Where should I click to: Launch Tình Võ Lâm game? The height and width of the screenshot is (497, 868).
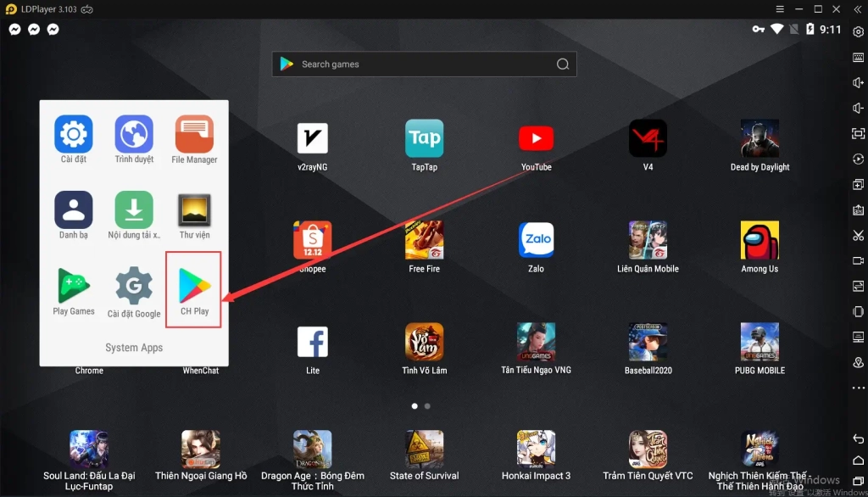coord(424,342)
